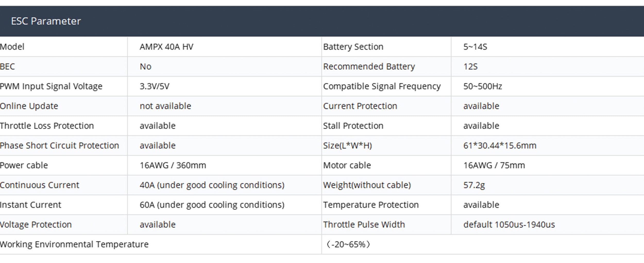Image resolution: width=644 pixels, height=263 pixels.
Task: Click the Working Environmental Temperature label
Action: [74, 244]
